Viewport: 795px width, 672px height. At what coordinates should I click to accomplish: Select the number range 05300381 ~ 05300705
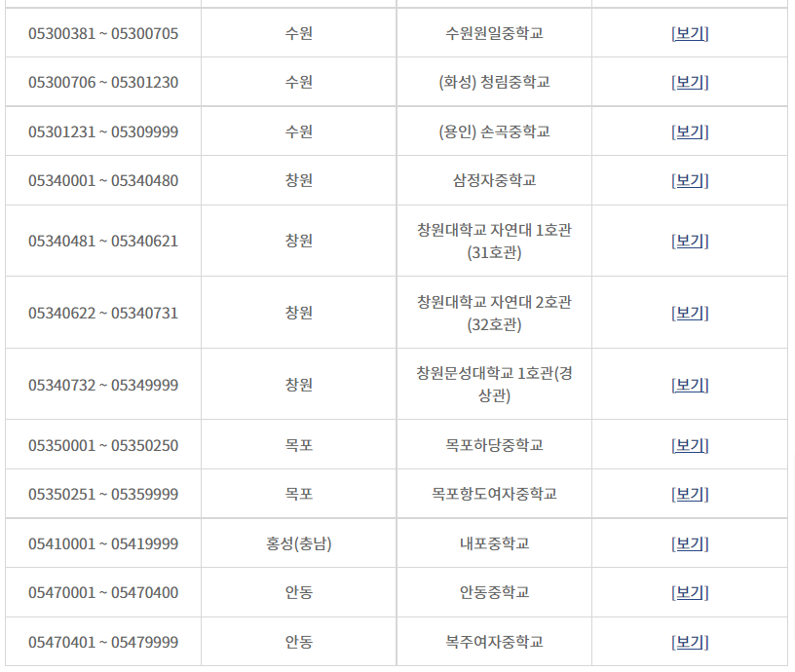click(x=101, y=33)
